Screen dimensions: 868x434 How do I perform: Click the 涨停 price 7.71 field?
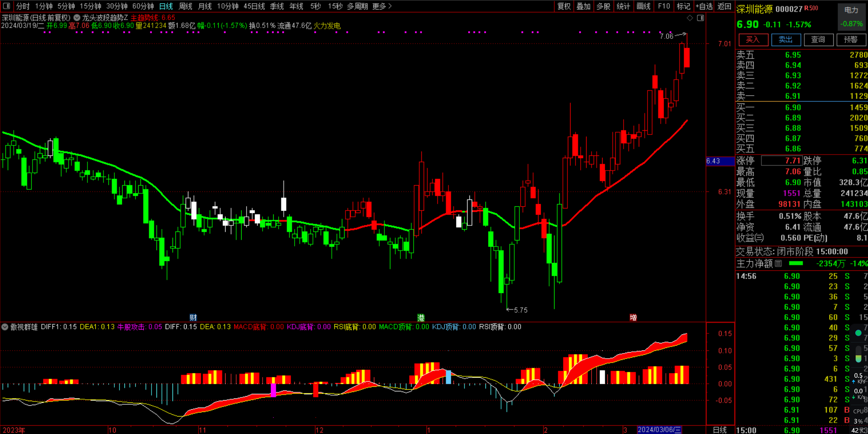[781, 161]
